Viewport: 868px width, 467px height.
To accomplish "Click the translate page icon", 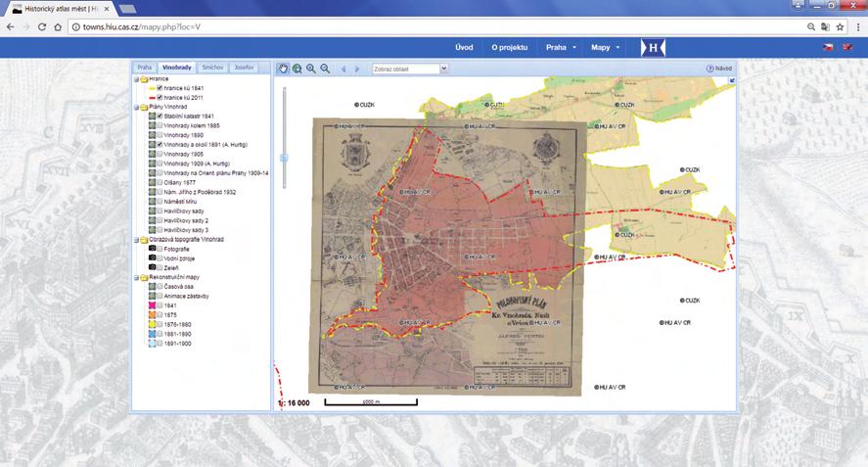I will pyautogui.click(x=825, y=26).
